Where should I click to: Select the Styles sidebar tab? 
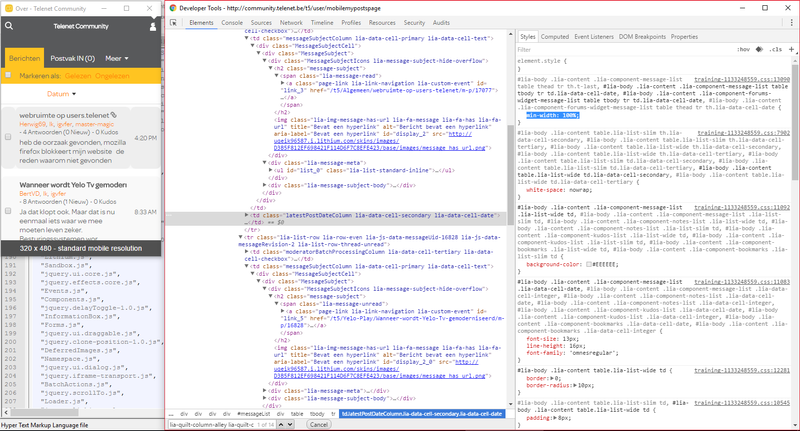pyautogui.click(x=528, y=37)
